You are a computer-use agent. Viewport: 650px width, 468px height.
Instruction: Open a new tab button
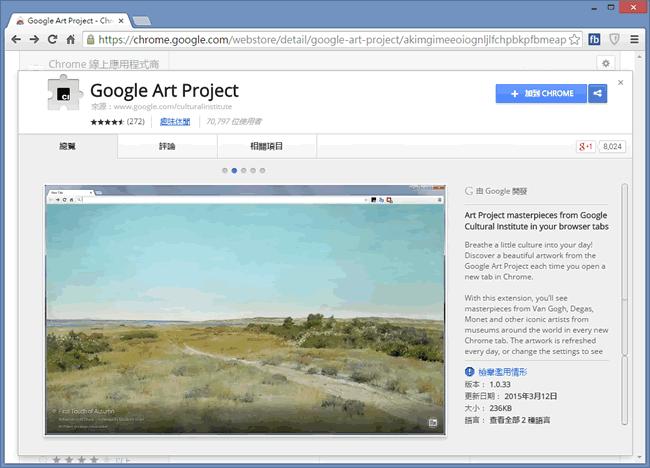[142, 21]
